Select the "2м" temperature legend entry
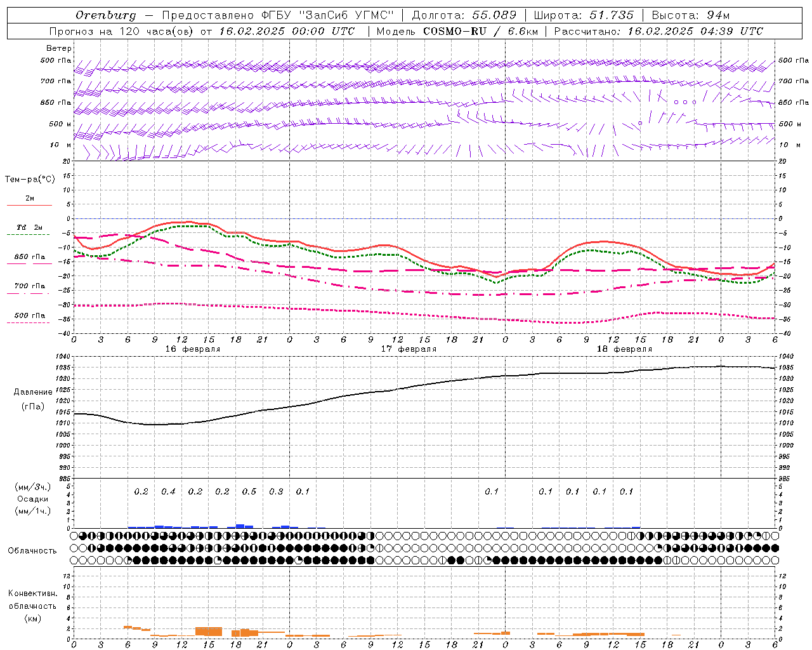This screenshot has height=650, width=812. tap(30, 199)
